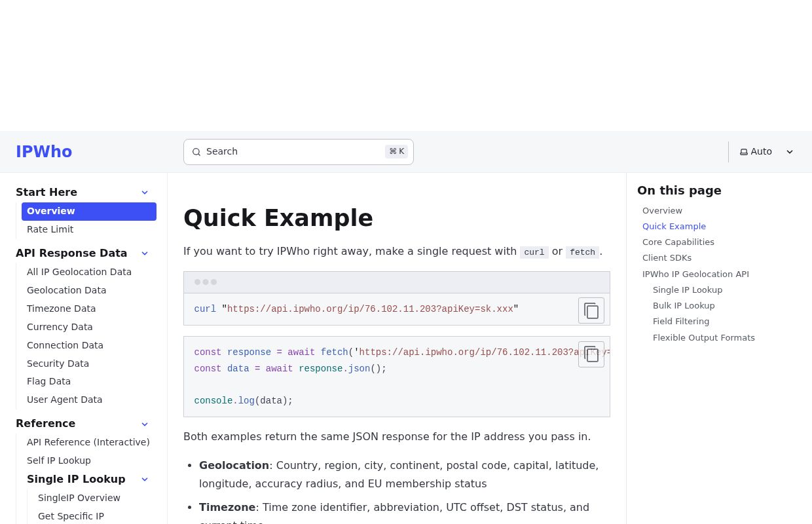
Task: Jump to Bulk IP Lookup anchor
Action: 684,306
